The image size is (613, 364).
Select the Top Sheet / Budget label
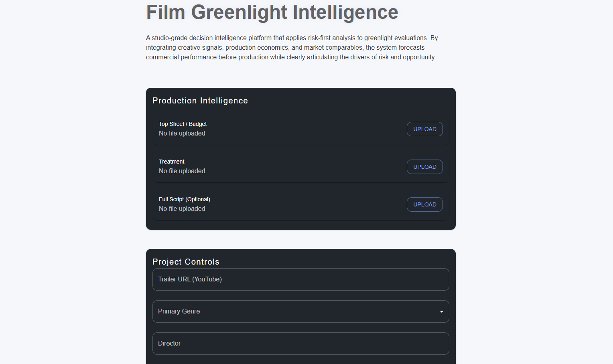(183, 124)
